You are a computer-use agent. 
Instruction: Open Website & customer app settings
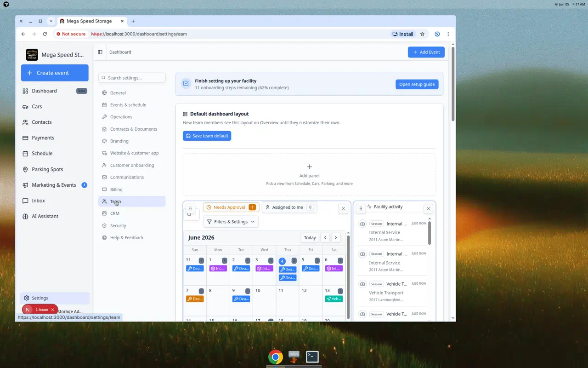click(x=132, y=153)
